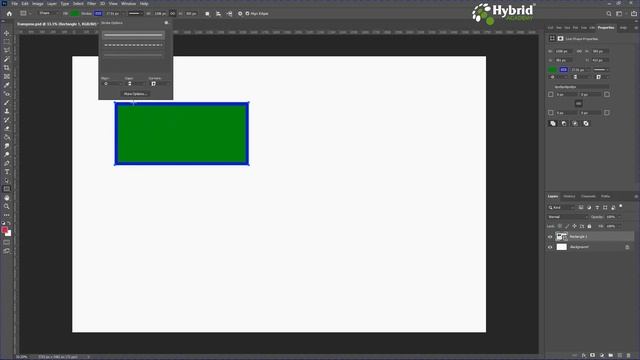
Task: Click Exclude Overlapping Shapes icon in Properties
Action: click(x=586, y=123)
